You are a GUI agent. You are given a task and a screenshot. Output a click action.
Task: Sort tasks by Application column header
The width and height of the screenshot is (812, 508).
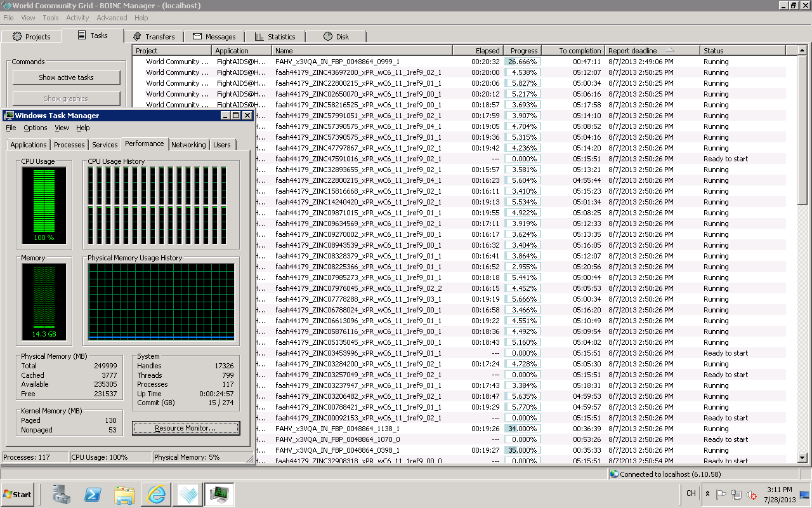(x=242, y=50)
